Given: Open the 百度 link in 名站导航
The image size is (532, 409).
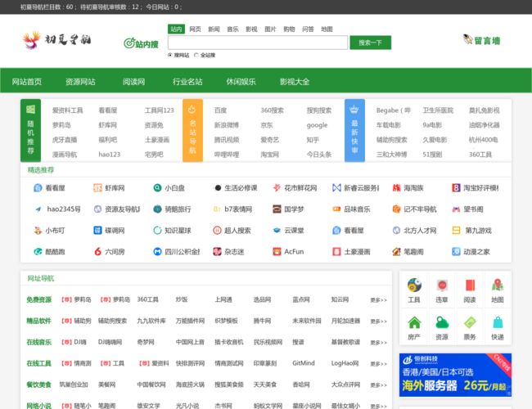Looking at the screenshot, I should [x=220, y=110].
